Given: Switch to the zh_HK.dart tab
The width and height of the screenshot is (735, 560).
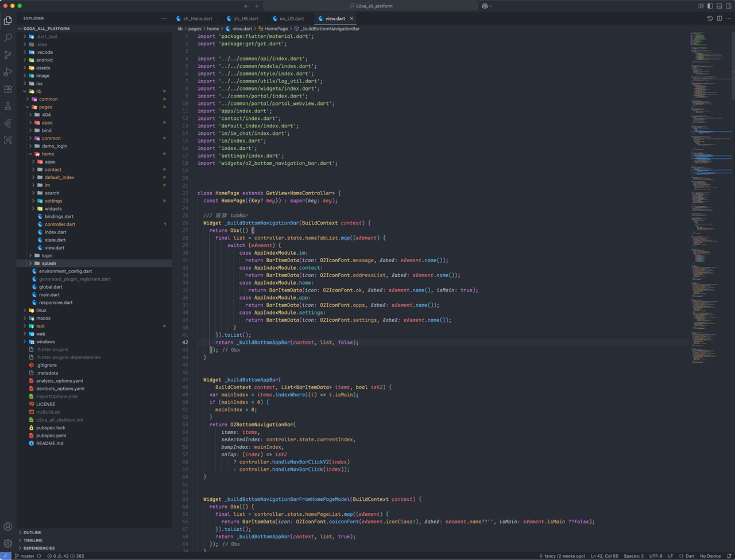Looking at the screenshot, I should tap(246, 18).
